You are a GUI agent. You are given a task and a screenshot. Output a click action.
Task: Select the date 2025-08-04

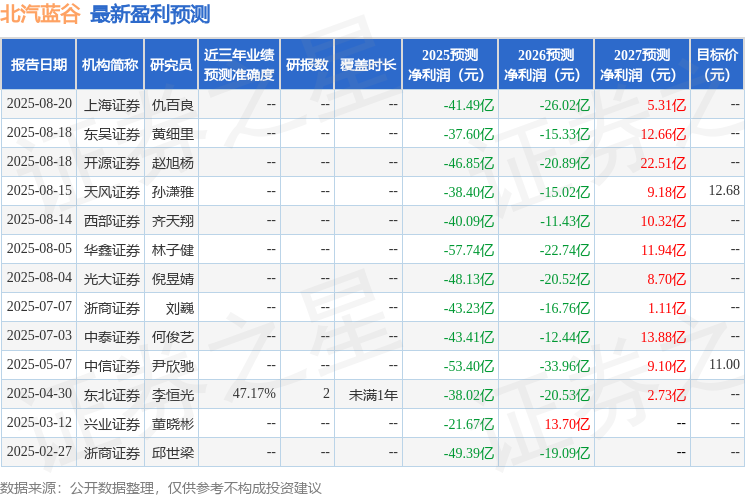pos(39,277)
